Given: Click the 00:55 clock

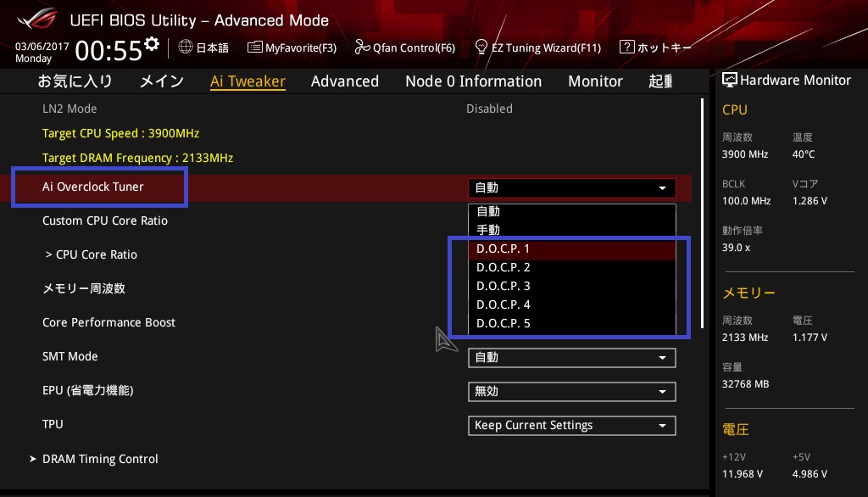Looking at the screenshot, I should [108, 50].
